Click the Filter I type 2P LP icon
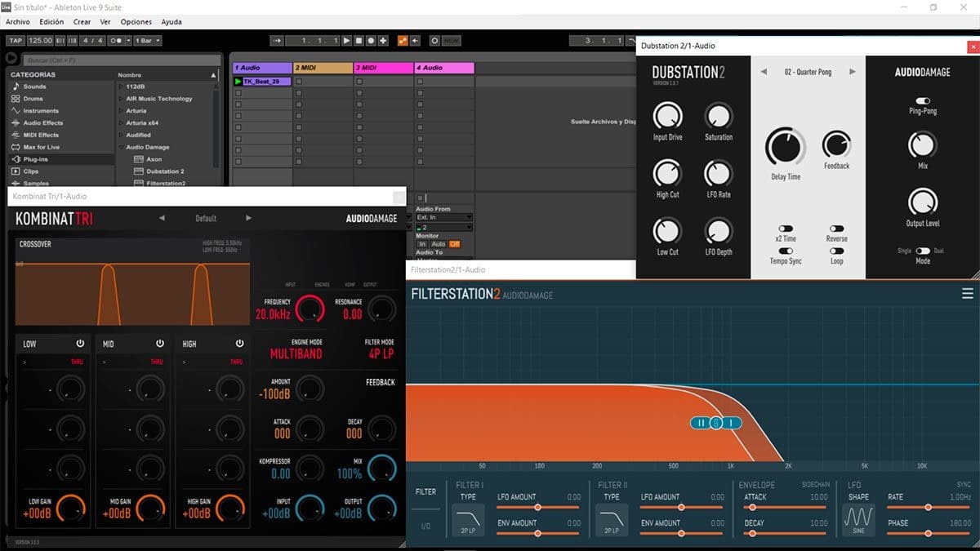 click(x=469, y=519)
